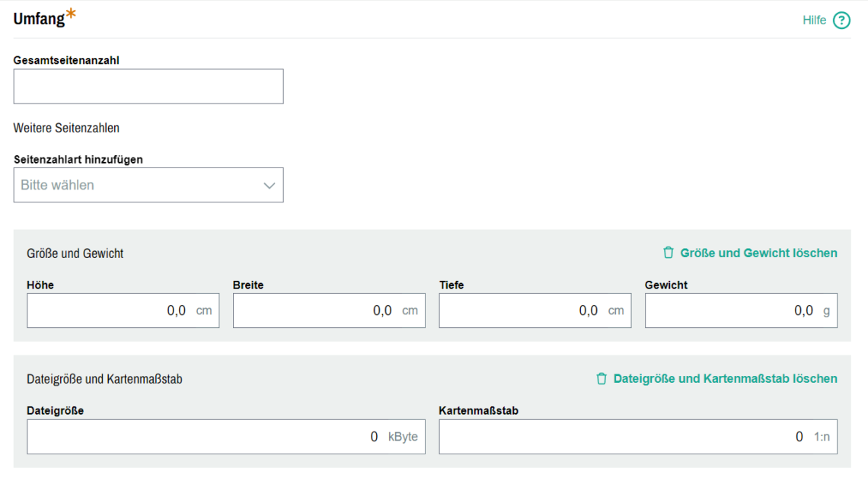Click the 'Seitenzahlart hinzufügen' field label
The width and height of the screenshot is (868, 484).
78,160
